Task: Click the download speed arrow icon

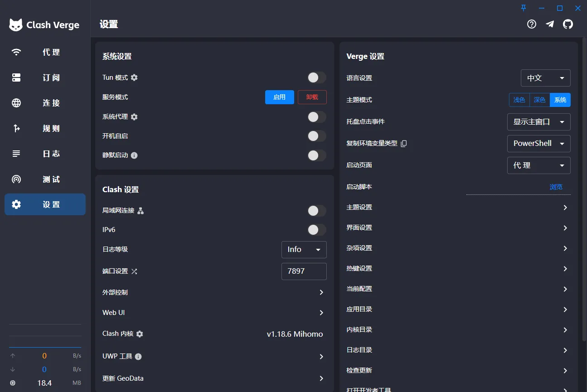Action: 13,369
